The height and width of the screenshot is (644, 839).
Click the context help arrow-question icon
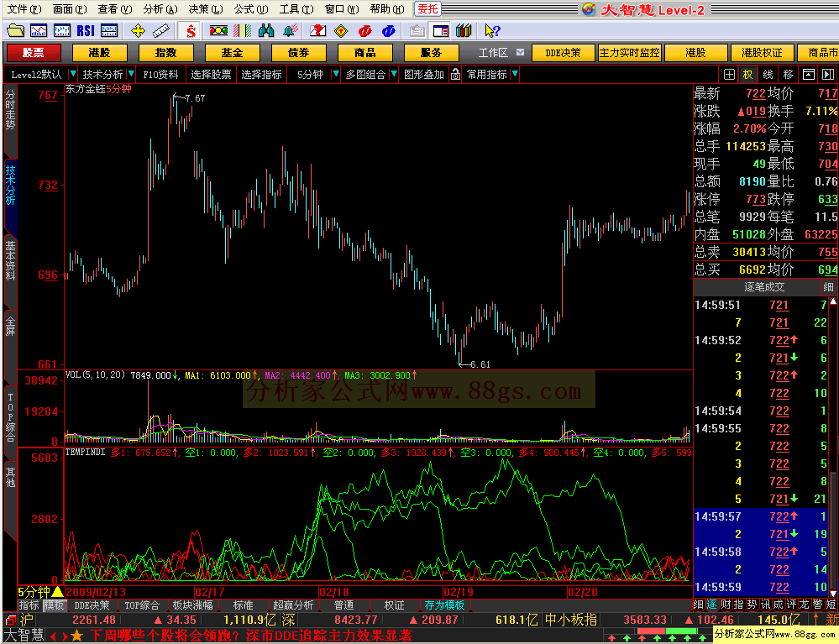492,30
